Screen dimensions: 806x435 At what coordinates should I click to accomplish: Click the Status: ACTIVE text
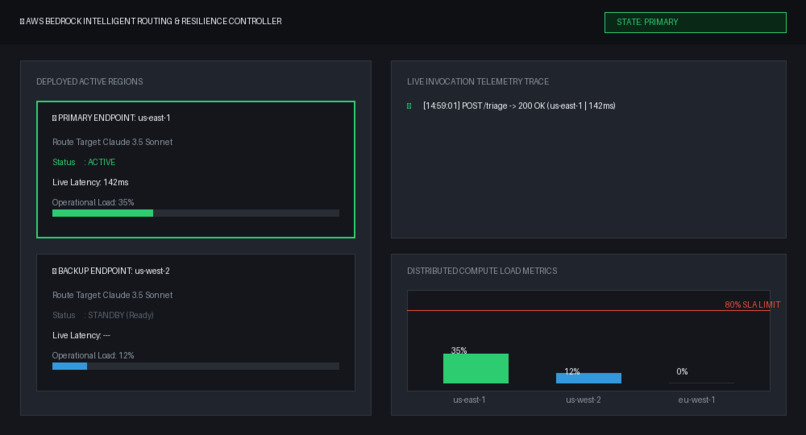click(84, 162)
